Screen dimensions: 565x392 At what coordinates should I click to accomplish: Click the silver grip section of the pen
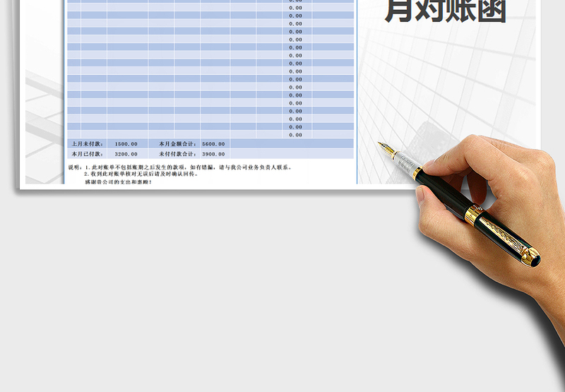[x=408, y=164]
